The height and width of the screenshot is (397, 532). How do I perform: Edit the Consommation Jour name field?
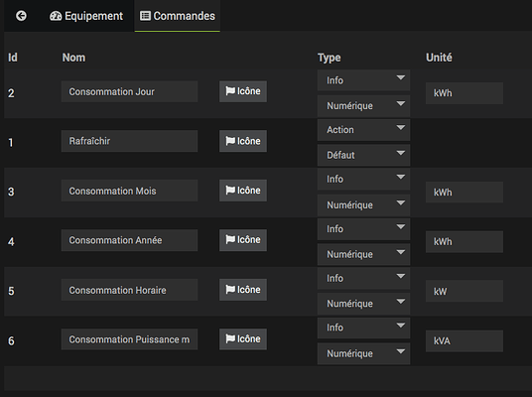129,91
